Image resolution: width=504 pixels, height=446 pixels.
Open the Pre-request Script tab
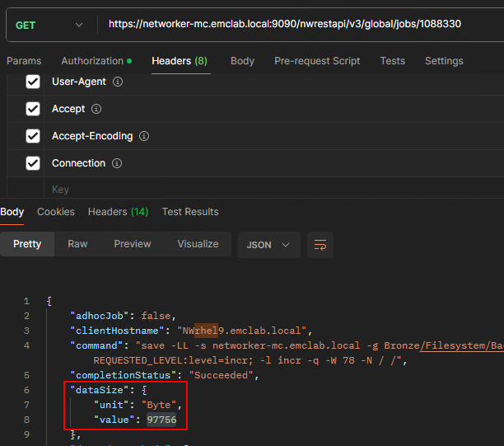pyautogui.click(x=317, y=61)
